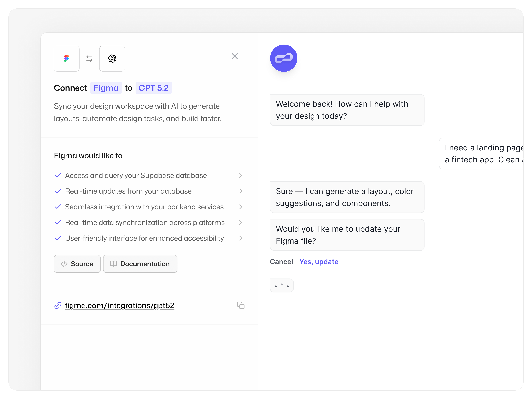Screen dimensions: 532x399
Task: Click the book icon in Documentation
Action: 114,264
